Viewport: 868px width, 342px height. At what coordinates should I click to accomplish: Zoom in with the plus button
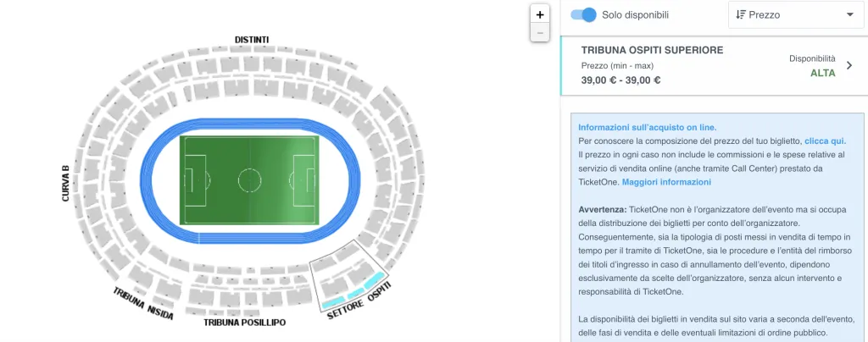click(540, 14)
